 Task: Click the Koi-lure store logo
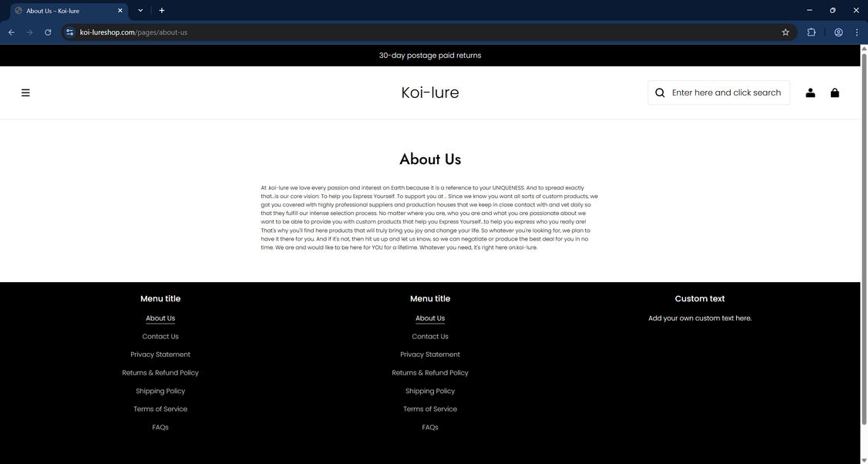[x=430, y=92]
